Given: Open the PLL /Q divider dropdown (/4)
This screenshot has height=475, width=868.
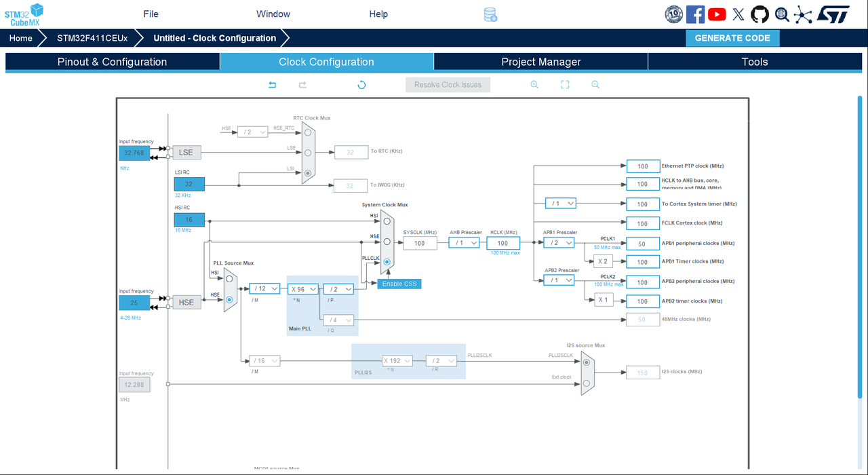Looking at the screenshot, I should (338, 320).
